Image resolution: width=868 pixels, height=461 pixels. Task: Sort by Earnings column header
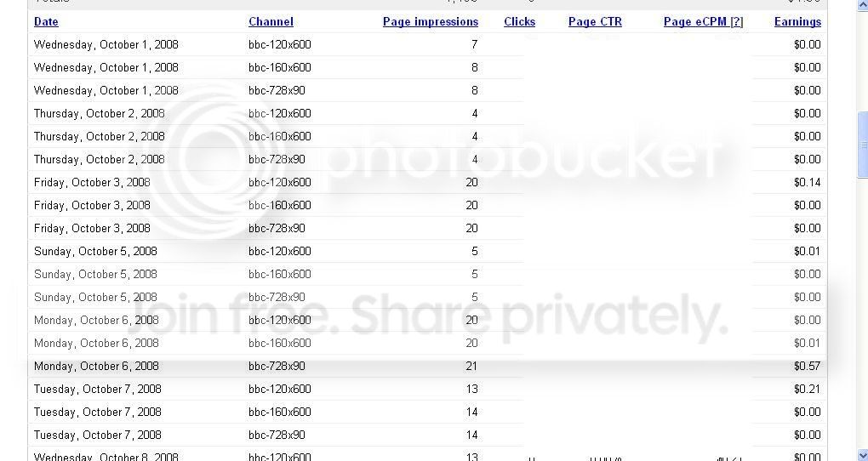coord(797,21)
